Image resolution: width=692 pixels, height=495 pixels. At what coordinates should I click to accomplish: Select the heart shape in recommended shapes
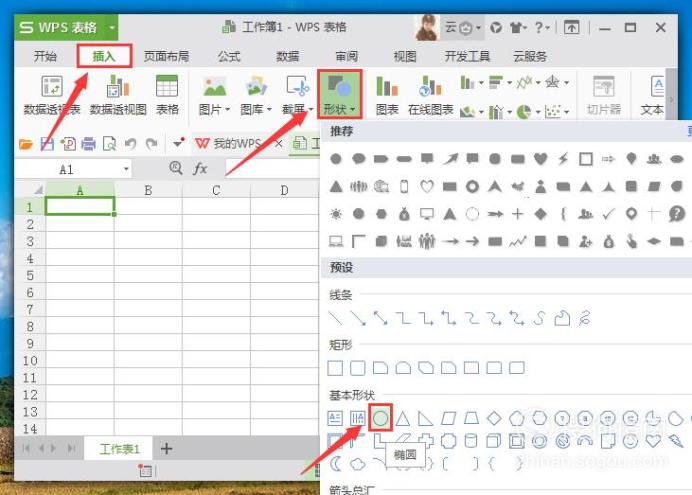pos(541,159)
